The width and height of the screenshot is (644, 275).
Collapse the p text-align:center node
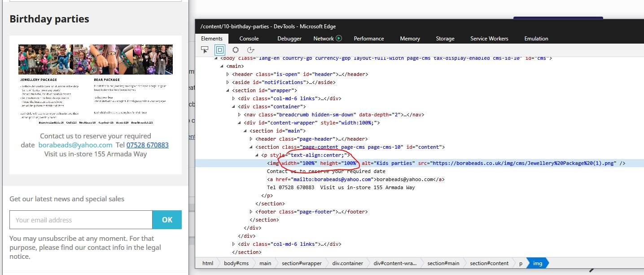pos(257,155)
